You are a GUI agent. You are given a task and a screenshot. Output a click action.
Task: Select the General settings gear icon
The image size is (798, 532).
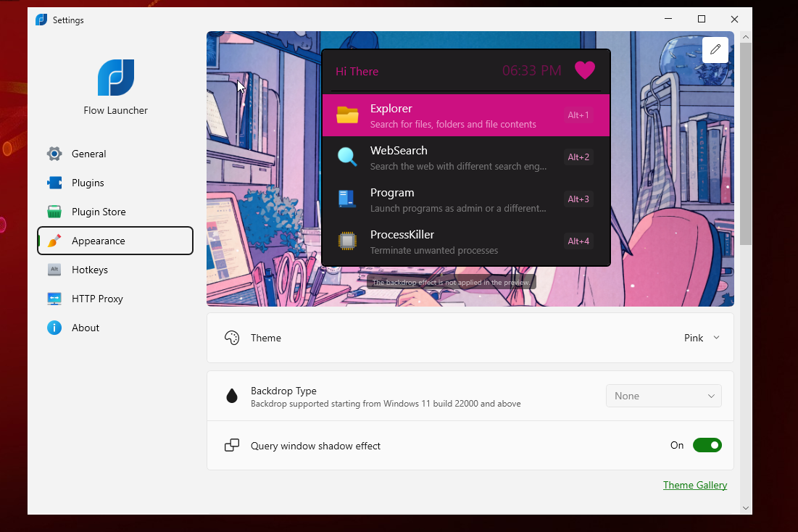pyautogui.click(x=54, y=154)
